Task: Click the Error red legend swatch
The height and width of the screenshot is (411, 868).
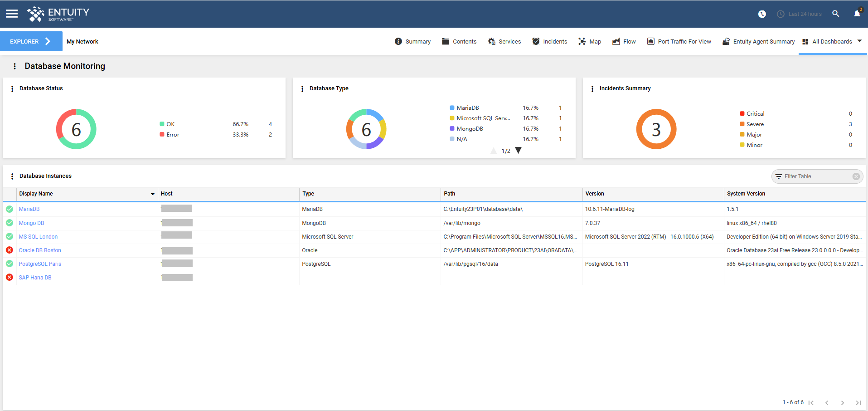Action: click(162, 134)
